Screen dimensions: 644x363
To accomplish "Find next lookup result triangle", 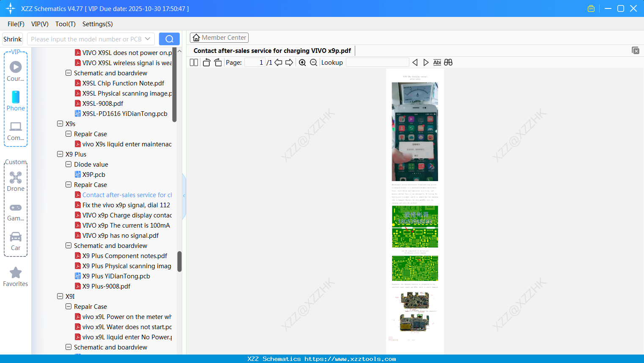I will click(x=426, y=63).
